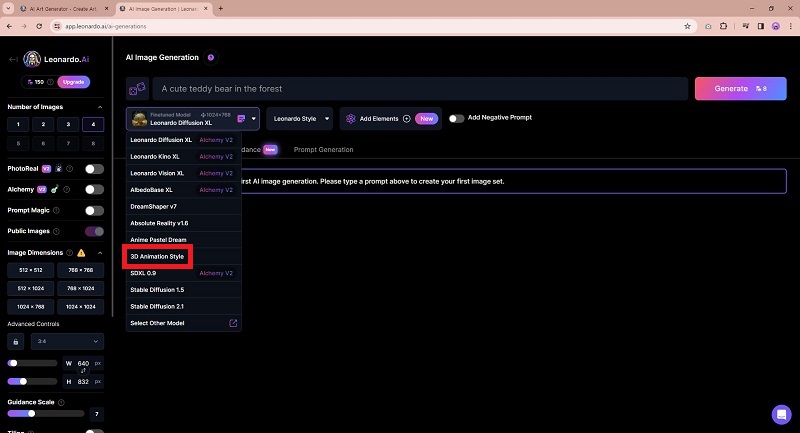Click the model details icon in model selector
Screen dimensions: 800x433
click(241, 119)
